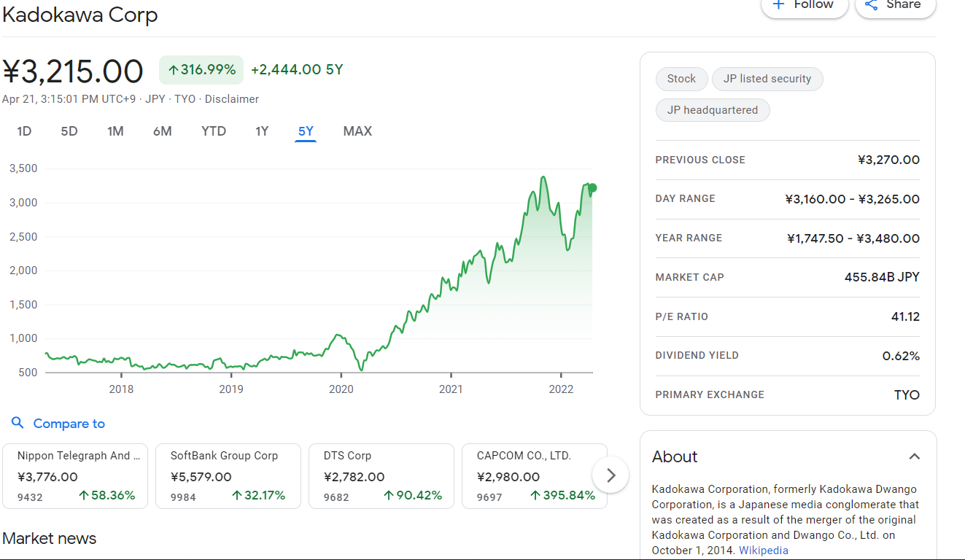
Task: Click the ¥3,215.00 stock price
Action: tap(73, 71)
